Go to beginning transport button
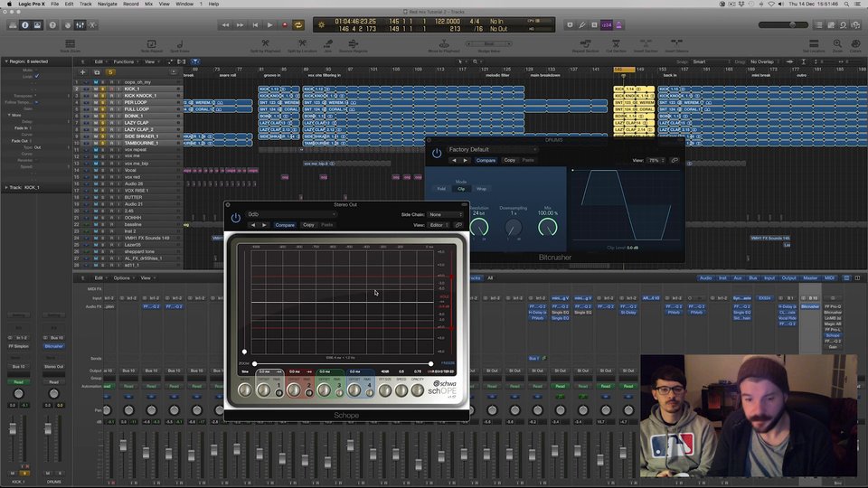Screen dimensions: 868x488 coord(255,25)
